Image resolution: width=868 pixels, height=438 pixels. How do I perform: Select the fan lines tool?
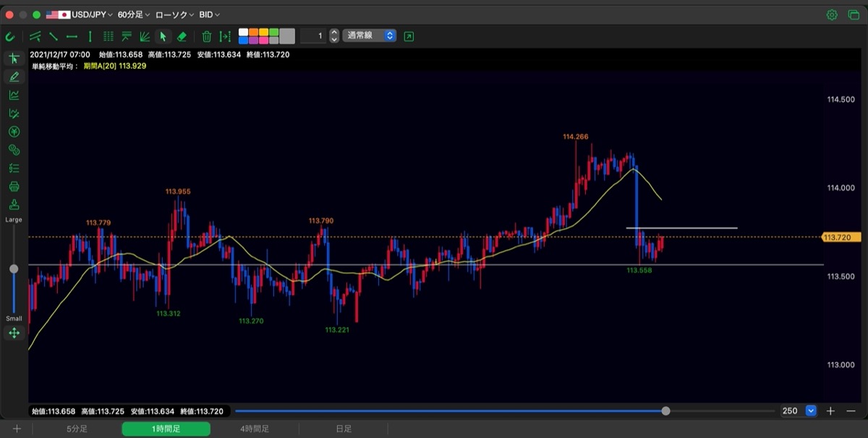[x=145, y=36]
